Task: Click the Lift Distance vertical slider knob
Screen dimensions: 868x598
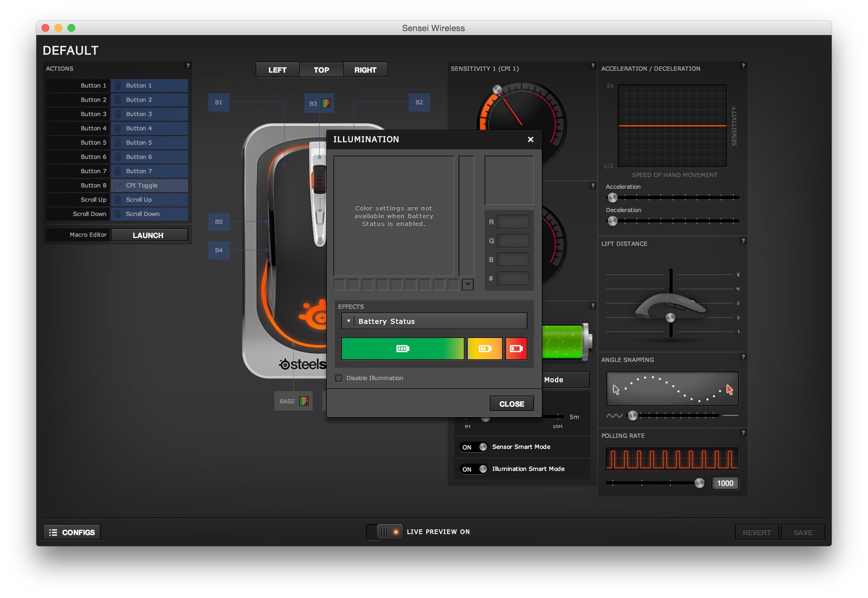Action: tap(670, 318)
